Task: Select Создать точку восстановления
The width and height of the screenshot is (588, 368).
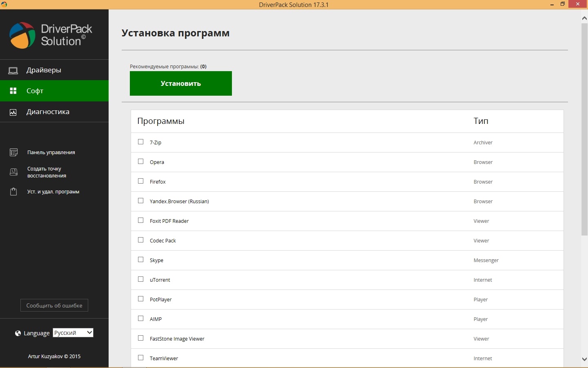Action: (47, 172)
